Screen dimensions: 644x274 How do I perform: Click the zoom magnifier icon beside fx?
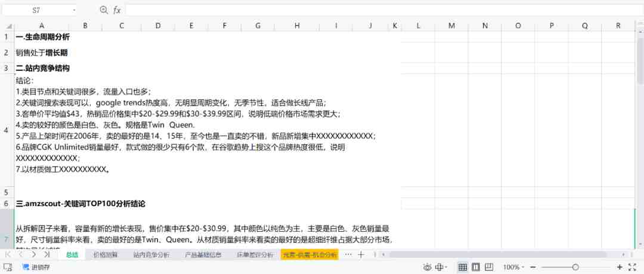coord(104,10)
